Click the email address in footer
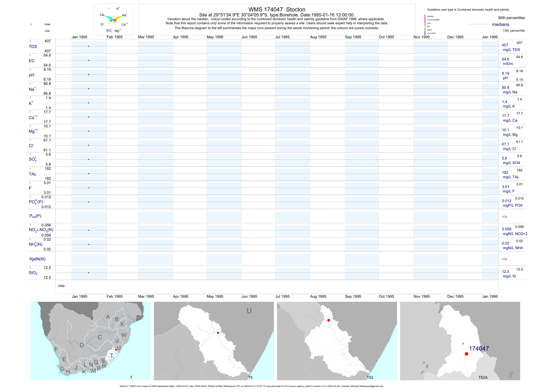 367,386
